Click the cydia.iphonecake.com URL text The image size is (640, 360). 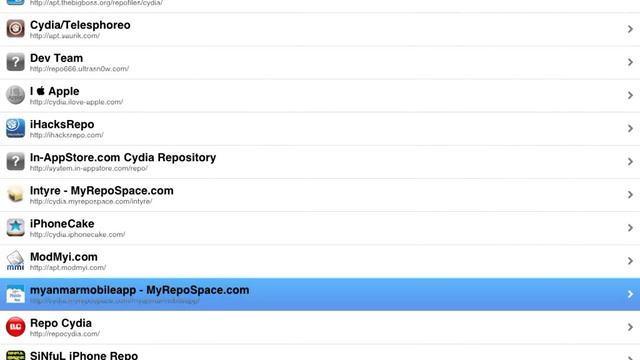pos(78,235)
